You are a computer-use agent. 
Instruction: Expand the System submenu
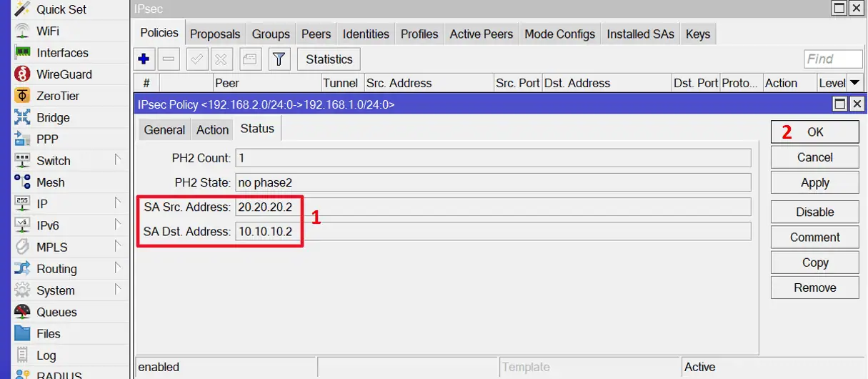pos(118,290)
